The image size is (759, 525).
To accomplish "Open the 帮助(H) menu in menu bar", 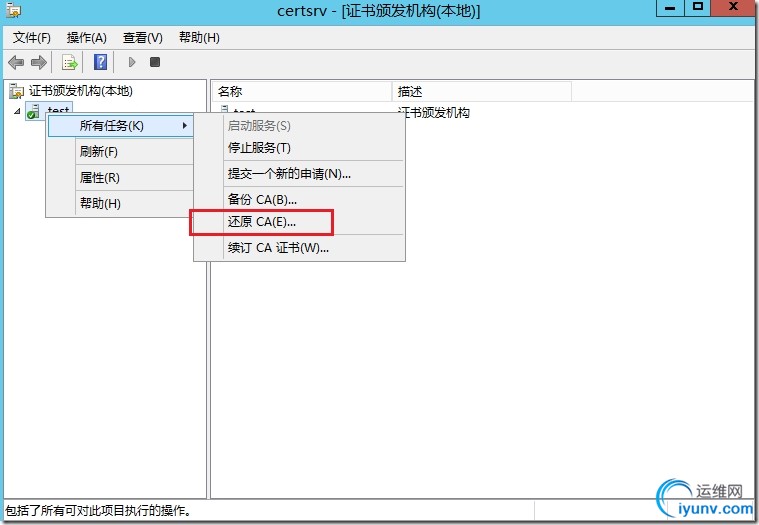I will (199, 38).
